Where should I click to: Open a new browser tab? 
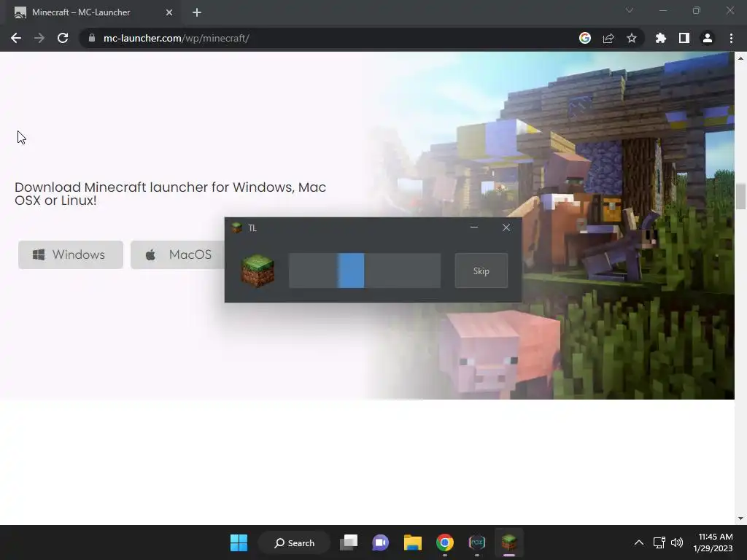(x=197, y=12)
